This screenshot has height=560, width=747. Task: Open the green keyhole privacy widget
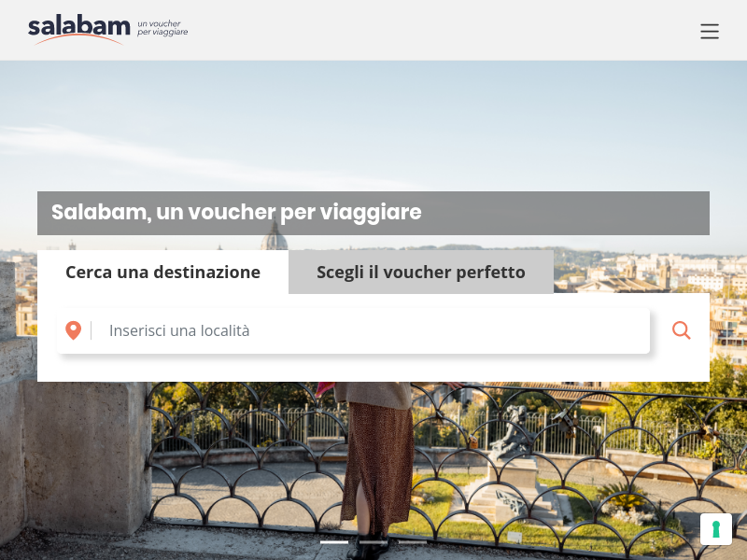pos(716,529)
